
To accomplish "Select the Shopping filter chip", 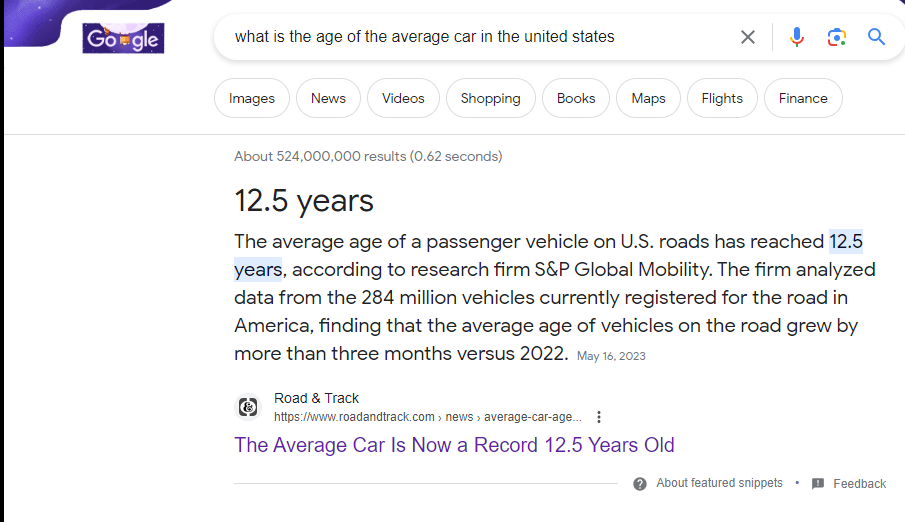I will click(490, 99).
